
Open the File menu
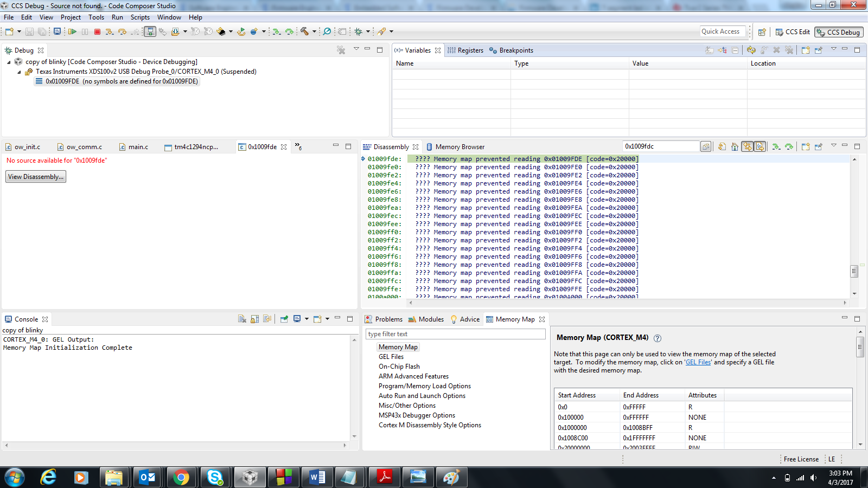click(9, 17)
